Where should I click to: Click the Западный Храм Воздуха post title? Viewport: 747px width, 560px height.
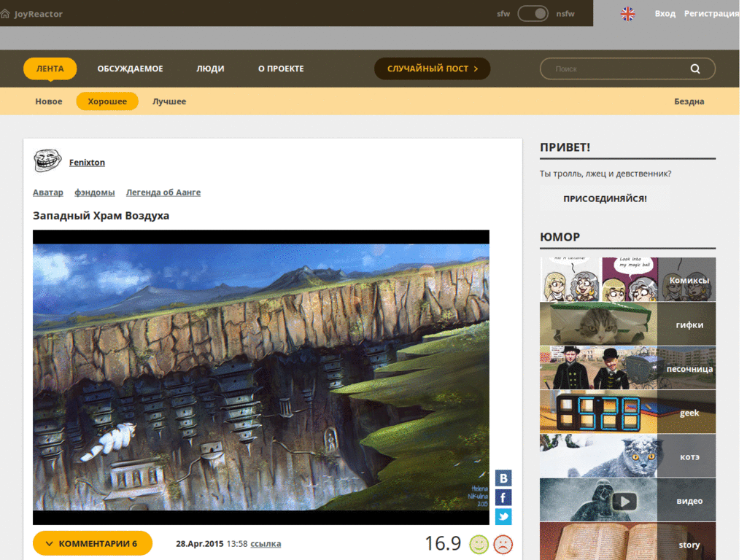[101, 216]
